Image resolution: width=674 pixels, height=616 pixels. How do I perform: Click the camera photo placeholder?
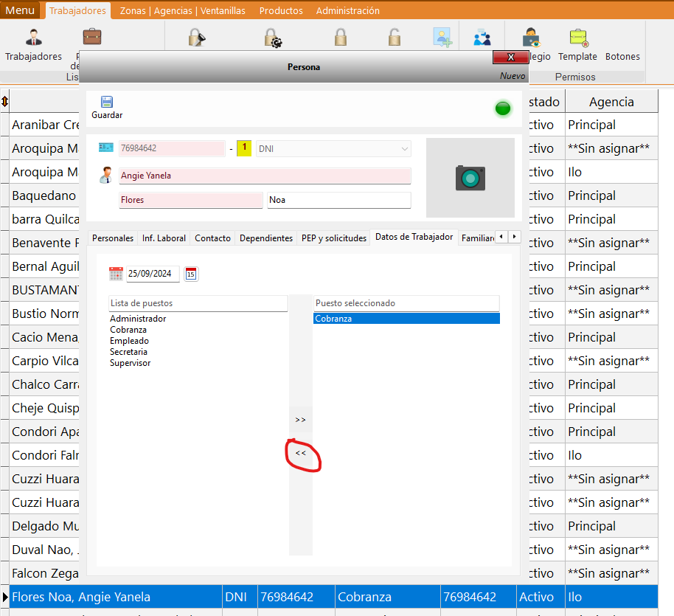pos(470,178)
